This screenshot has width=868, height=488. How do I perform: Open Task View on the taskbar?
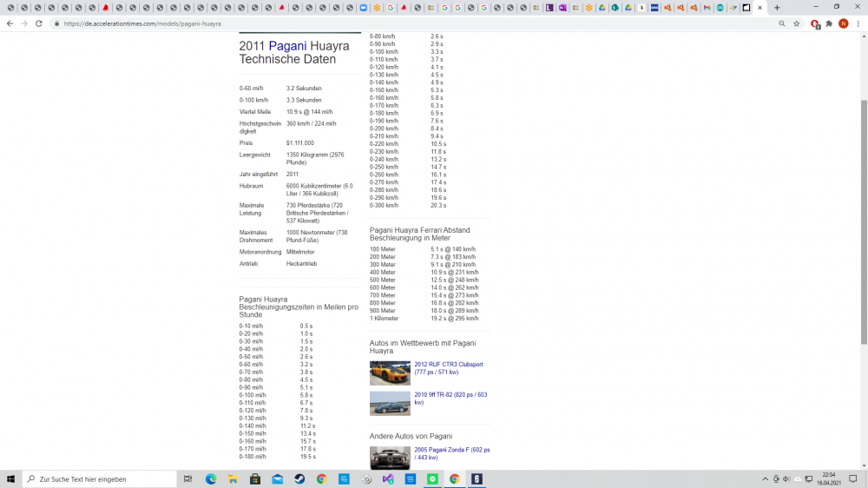(x=188, y=479)
